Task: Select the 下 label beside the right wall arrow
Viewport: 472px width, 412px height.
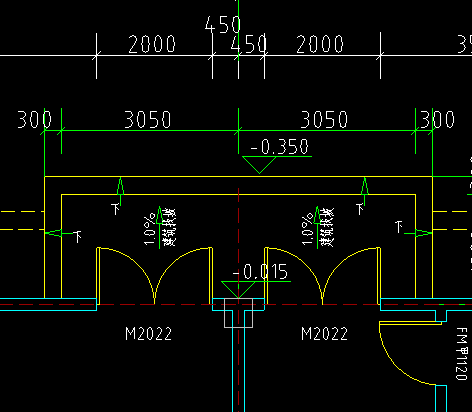Action: 399,227
